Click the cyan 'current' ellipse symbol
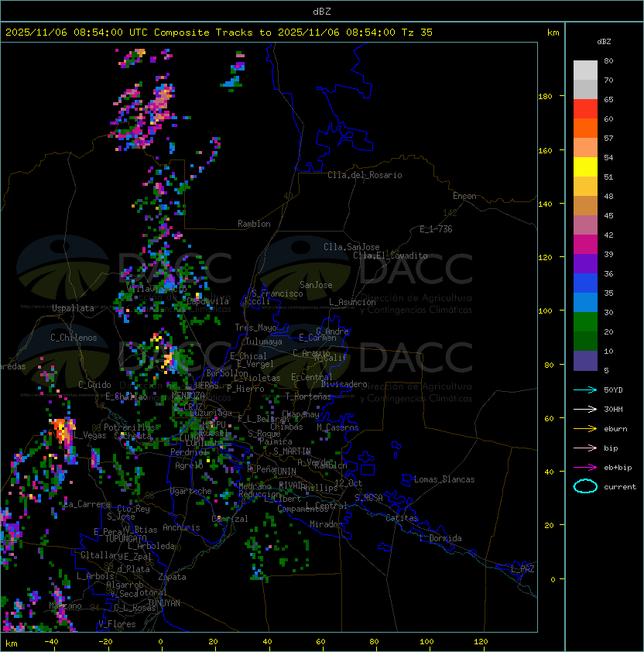Viewport: 644px width, 652px height. (x=585, y=486)
